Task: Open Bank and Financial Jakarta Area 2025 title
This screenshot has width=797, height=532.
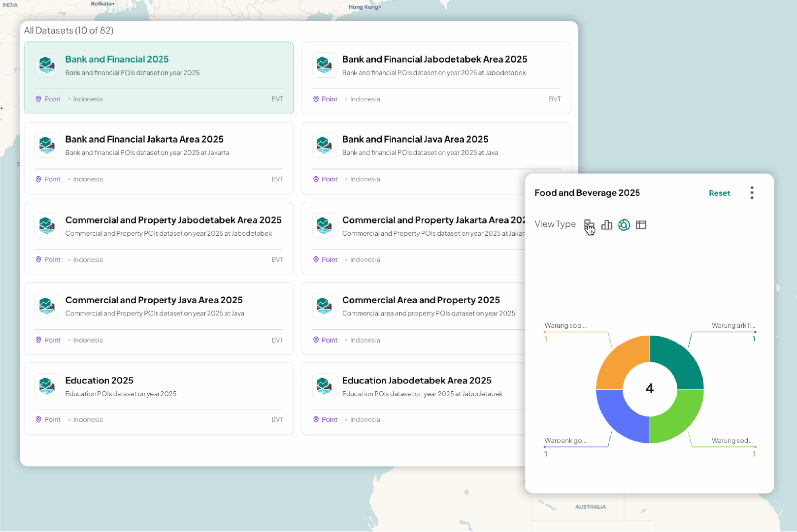Action: 144,140
